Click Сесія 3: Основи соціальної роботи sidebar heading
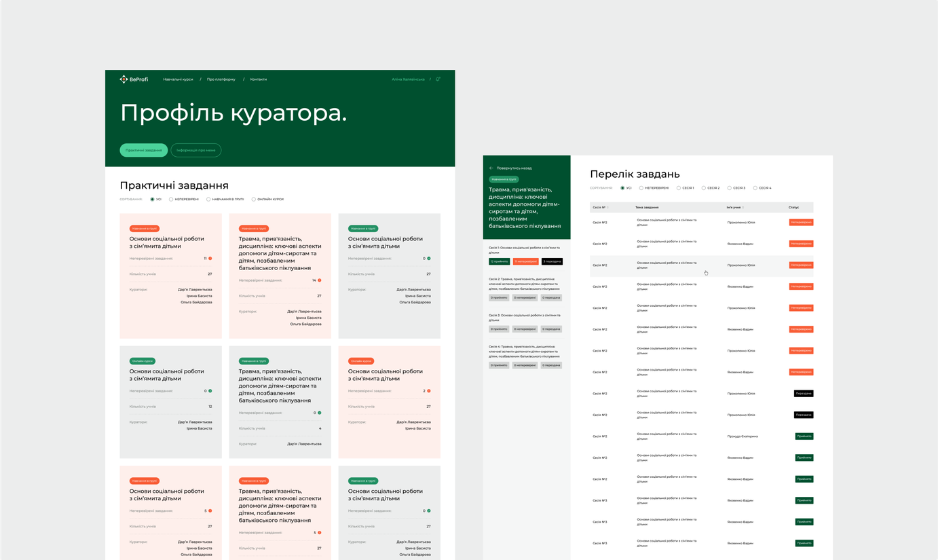Screen dimensions: 938x560 pyautogui.click(x=525, y=318)
